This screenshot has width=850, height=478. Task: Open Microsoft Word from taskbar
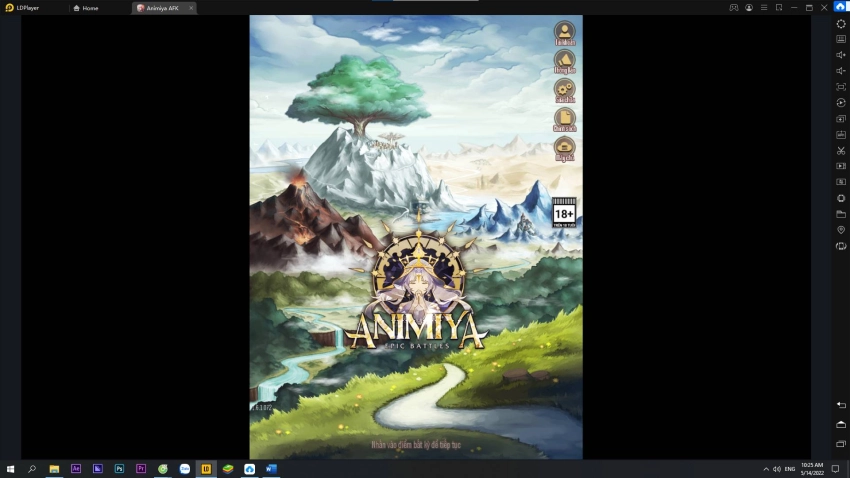(x=272, y=469)
